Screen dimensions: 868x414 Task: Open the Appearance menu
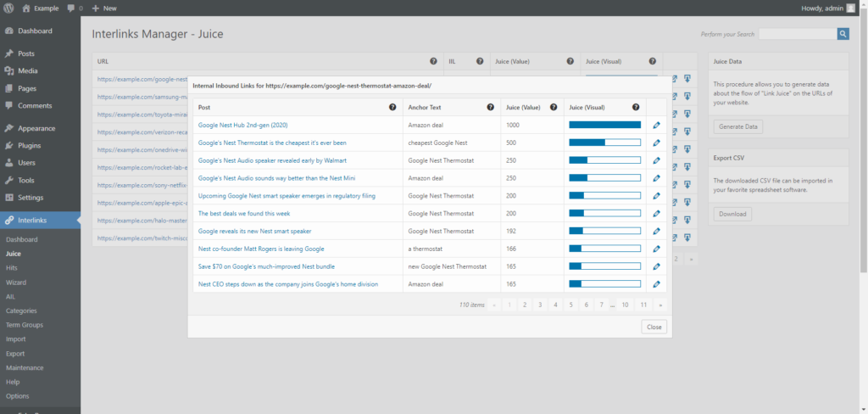point(36,129)
